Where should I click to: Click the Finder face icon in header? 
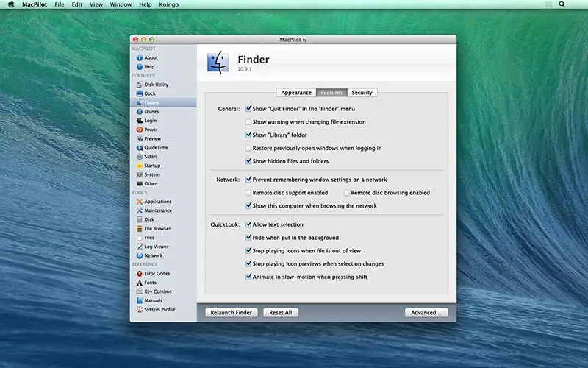tap(218, 63)
